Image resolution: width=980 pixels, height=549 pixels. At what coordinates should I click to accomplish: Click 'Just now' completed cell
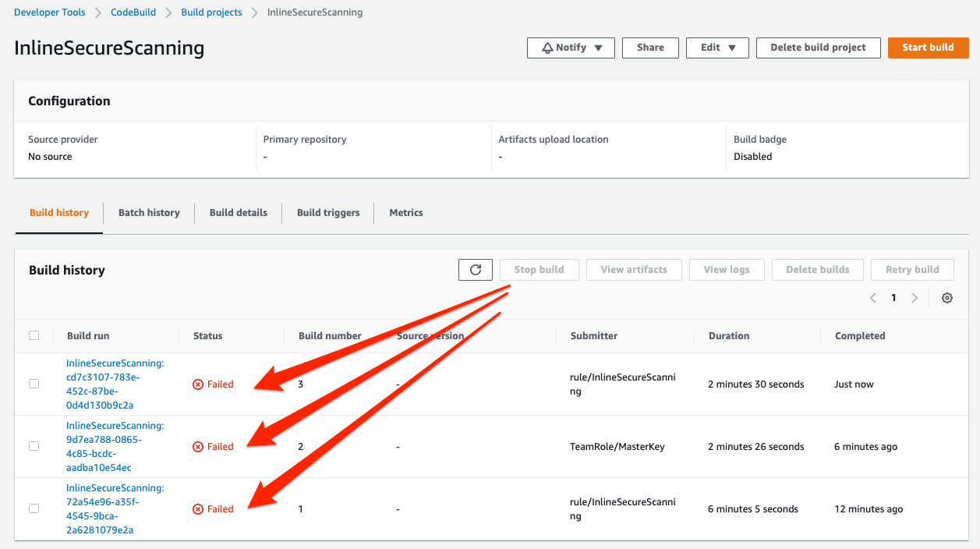pos(854,384)
